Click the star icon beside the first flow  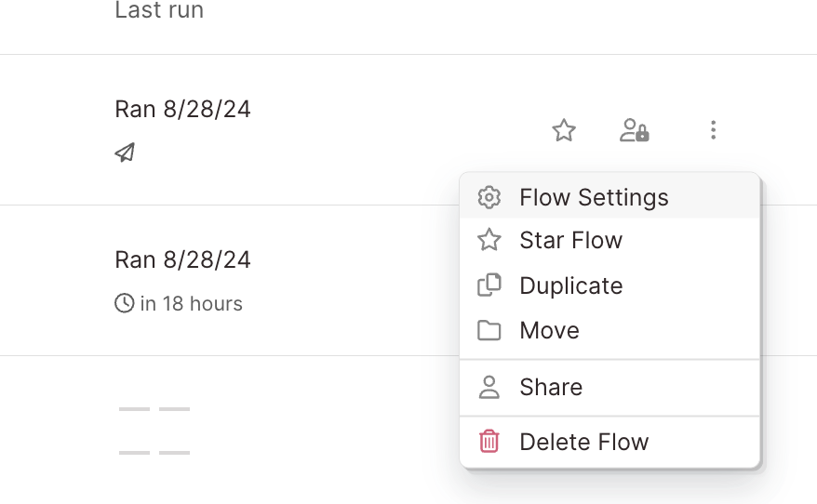point(564,130)
